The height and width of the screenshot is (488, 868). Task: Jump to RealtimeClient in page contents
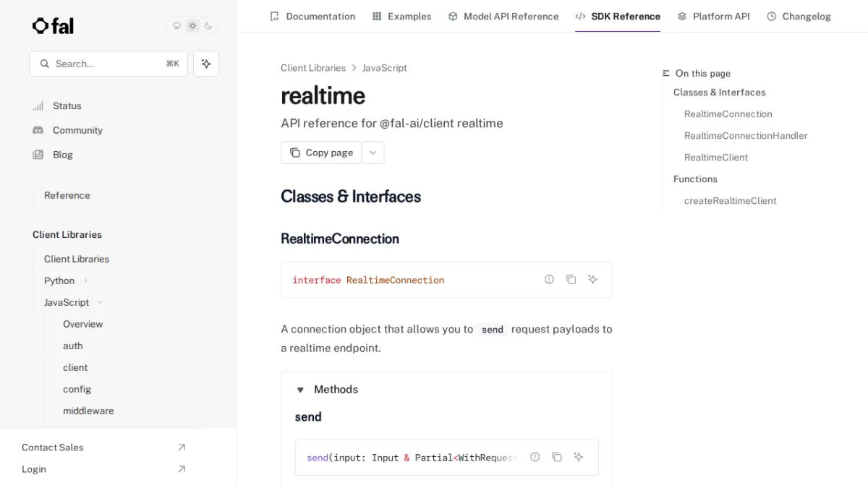716,158
